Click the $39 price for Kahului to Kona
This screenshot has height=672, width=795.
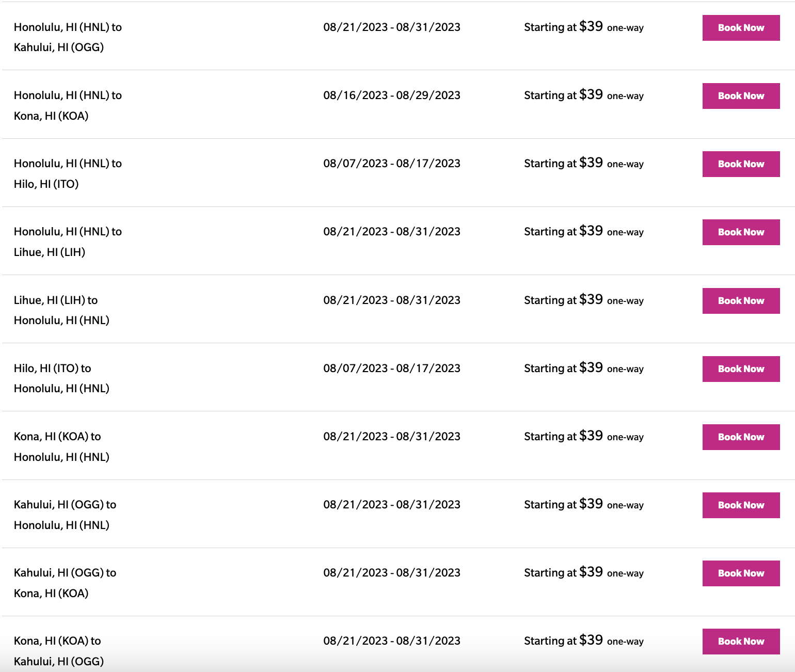click(592, 572)
